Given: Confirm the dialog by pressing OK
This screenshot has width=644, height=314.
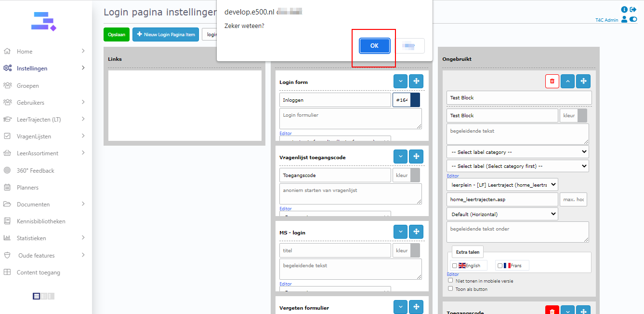Looking at the screenshot, I should tap(374, 46).
